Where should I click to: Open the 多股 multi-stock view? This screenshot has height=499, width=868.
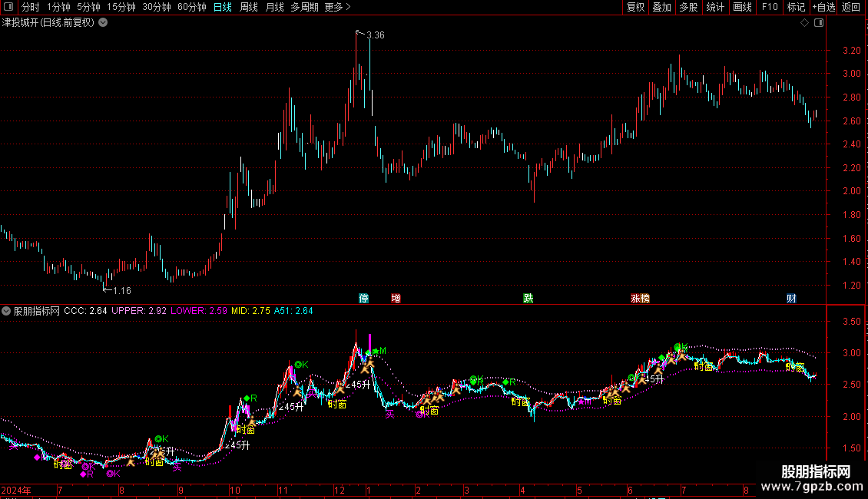(x=688, y=7)
